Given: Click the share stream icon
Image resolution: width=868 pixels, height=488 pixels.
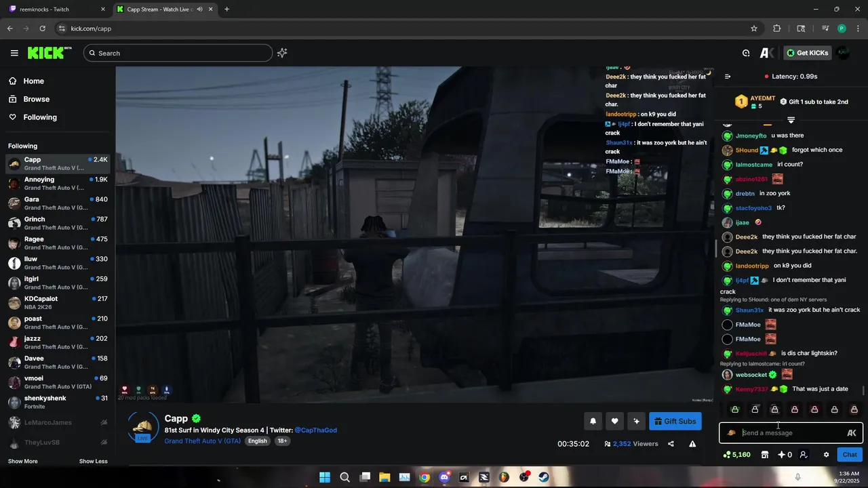Looking at the screenshot, I should 671,444.
